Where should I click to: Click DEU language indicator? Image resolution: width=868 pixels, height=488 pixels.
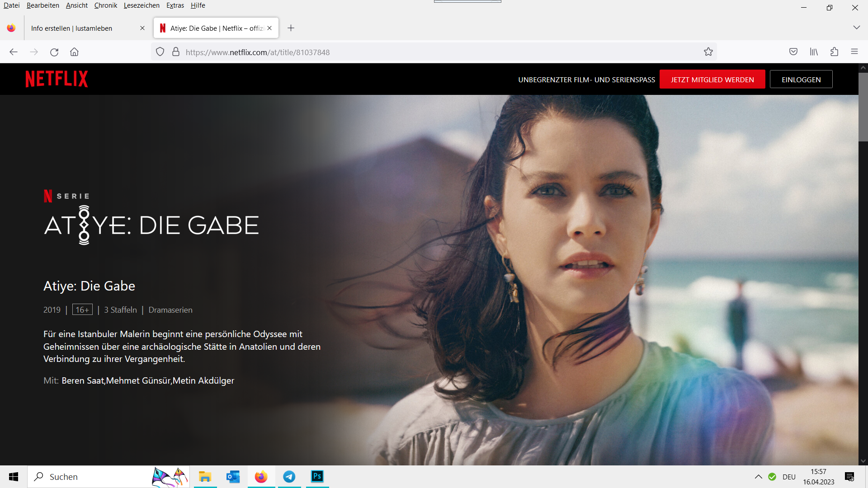click(x=789, y=477)
